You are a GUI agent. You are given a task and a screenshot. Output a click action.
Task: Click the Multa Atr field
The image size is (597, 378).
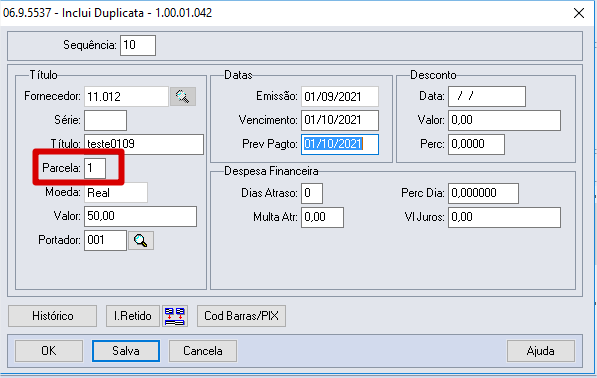[322, 217]
